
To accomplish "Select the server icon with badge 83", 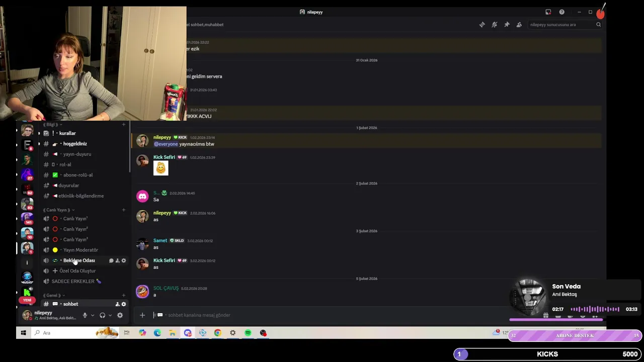I will [27, 204].
